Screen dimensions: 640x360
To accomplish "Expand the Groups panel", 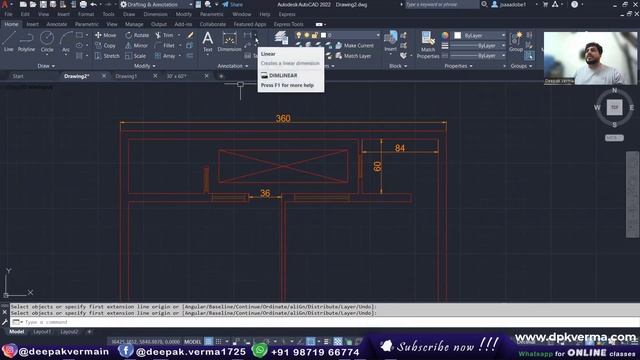I will point(521,66).
